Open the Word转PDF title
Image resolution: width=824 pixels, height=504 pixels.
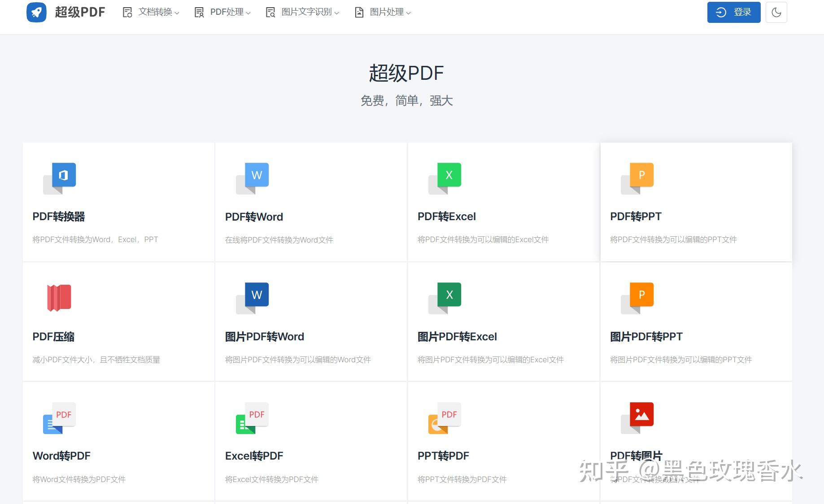(x=61, y=456)
